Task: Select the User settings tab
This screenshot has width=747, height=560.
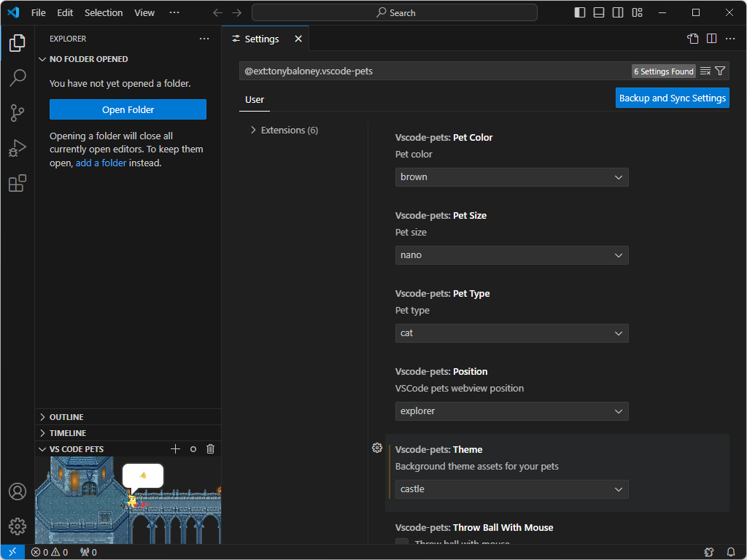Action: coord(255,99)
